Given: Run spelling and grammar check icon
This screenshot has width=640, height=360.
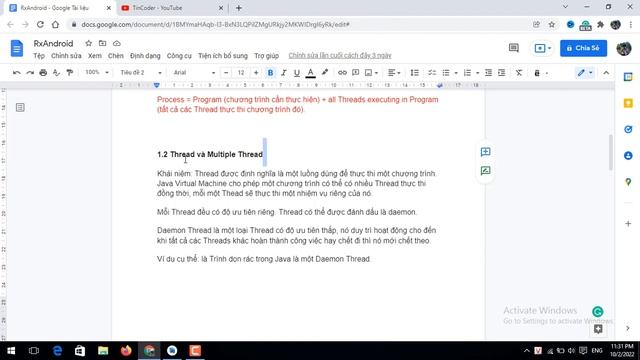Looking at the screenshot, I should point(56,73).
